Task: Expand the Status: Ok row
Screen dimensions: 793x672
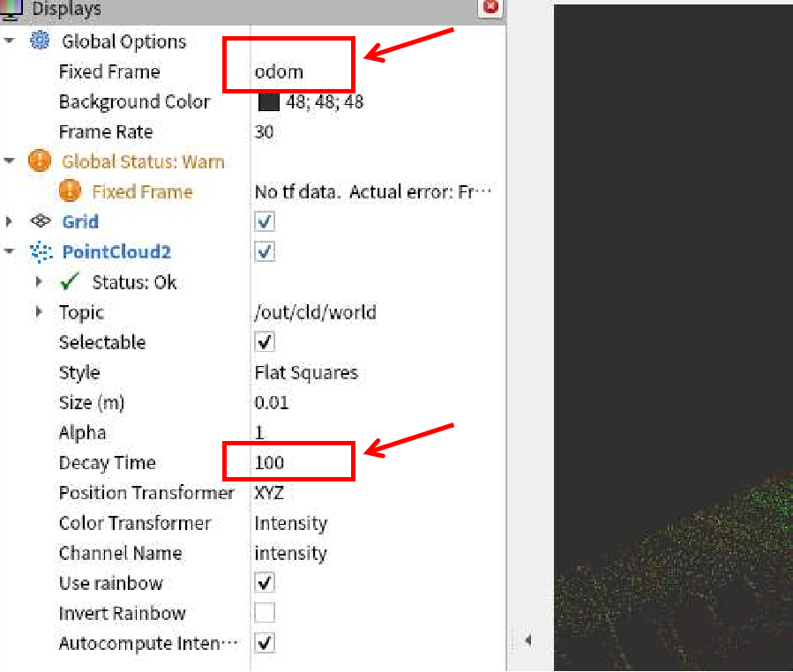Action: coord(39,282)
